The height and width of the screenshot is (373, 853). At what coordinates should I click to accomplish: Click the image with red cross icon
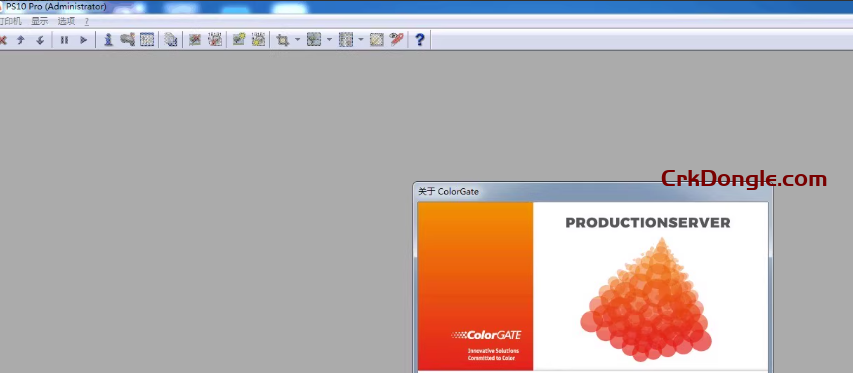(195, 40)
